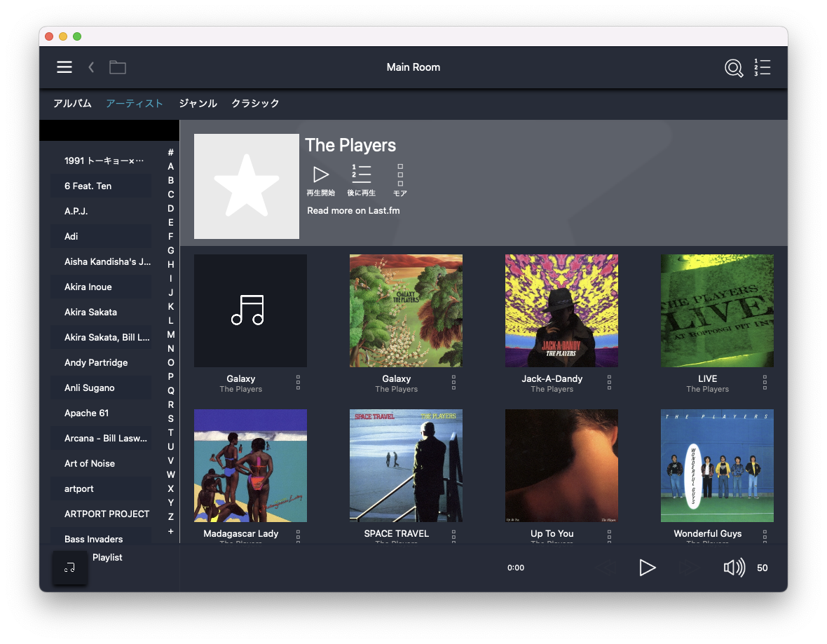Go back with the chevron arrow
Image resolution: width=827 pixels, height=644 pixels.
pyautogui.click(x=91, y=67)
